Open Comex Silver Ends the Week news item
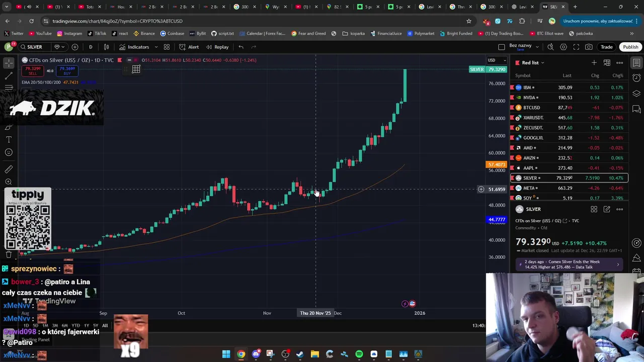The width and height of the screenshot is (644, 362). tap(569, 264)
